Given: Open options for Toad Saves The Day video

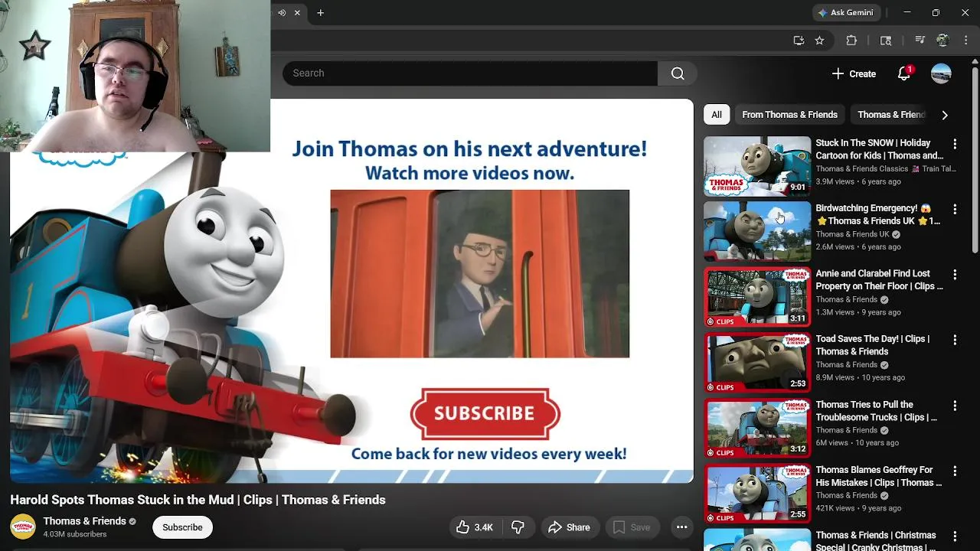Looking at the screenshot, I should [955, 340].
